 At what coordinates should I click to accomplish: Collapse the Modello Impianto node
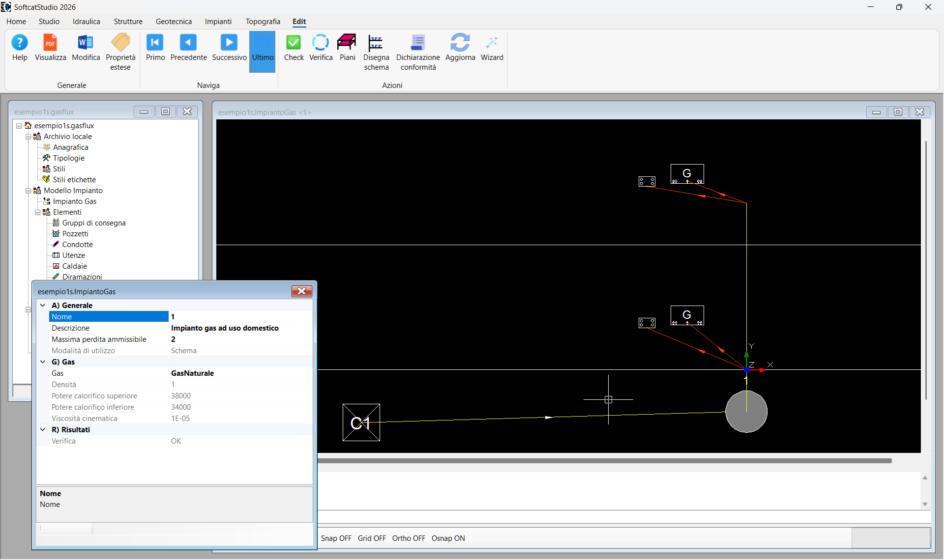28,191
